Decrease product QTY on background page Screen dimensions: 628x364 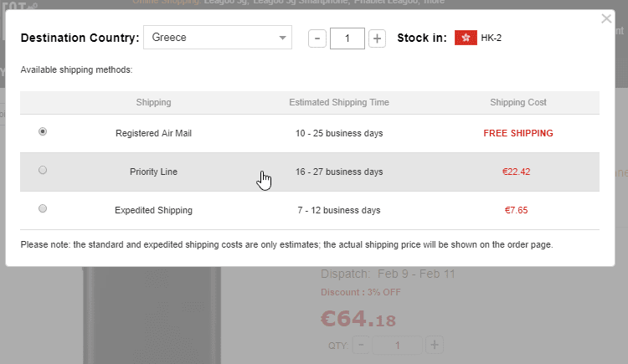pyautogui.click(x=361, y=345)
